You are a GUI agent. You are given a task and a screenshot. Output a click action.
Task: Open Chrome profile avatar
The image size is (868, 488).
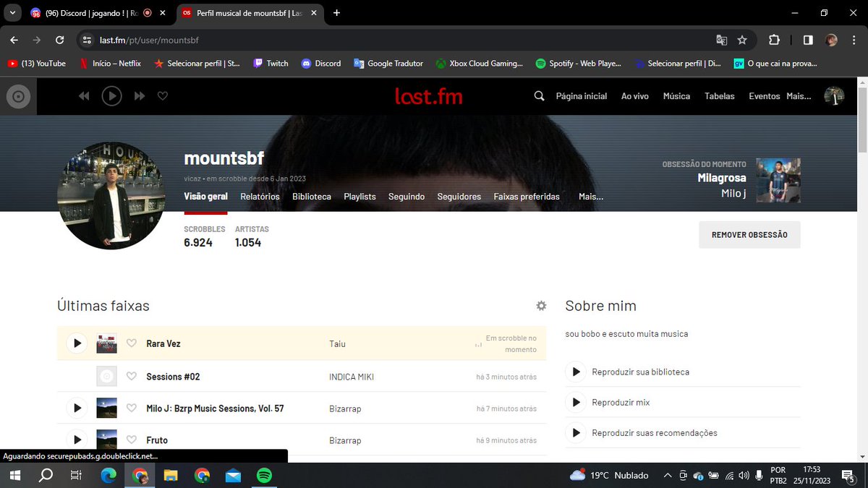pos(831,40)
